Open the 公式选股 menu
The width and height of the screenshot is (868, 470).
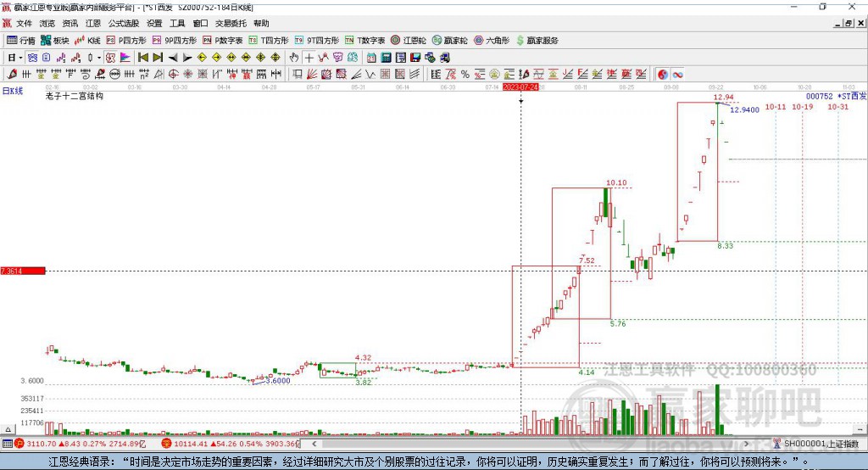[x=124, y=23]
